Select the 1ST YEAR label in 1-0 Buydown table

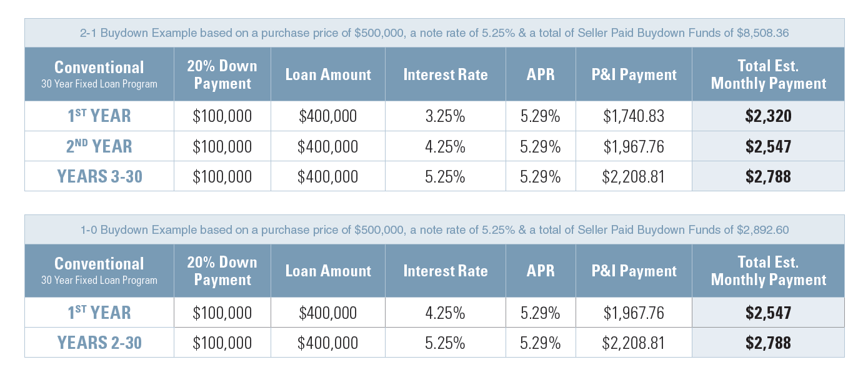click(99, 313)
